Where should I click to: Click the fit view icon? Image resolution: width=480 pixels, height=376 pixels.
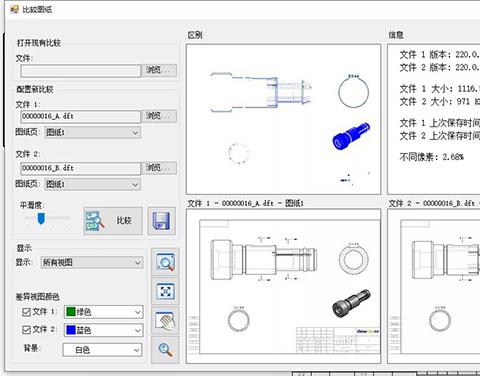[165, 291]
